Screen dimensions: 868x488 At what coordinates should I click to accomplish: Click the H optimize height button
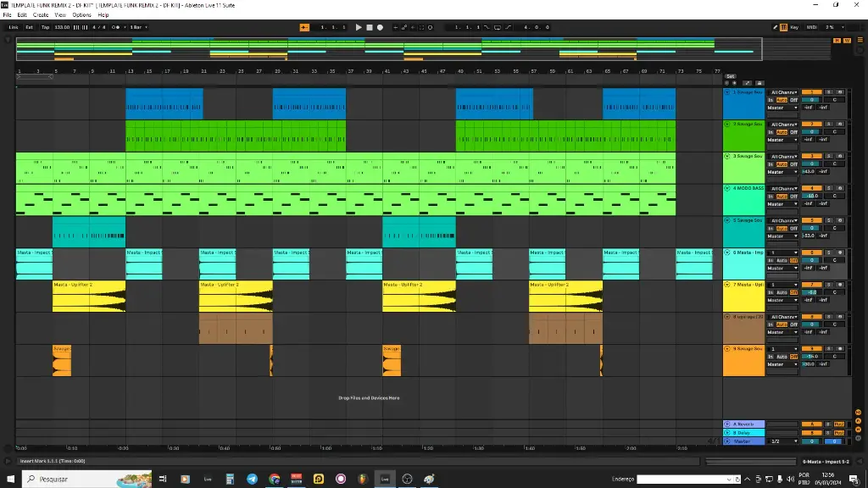pos(837,41)
